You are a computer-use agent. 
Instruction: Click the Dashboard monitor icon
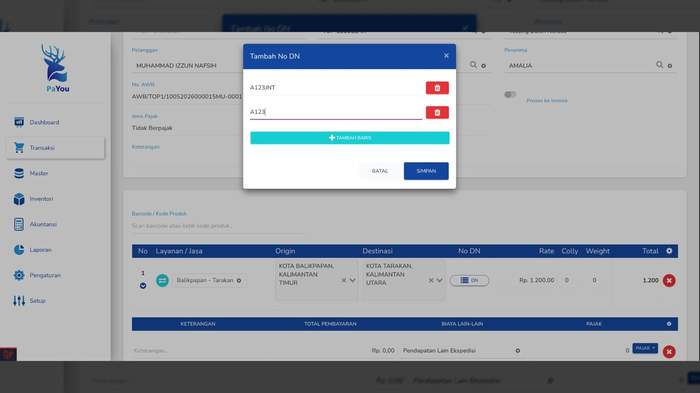coord(19,122)
